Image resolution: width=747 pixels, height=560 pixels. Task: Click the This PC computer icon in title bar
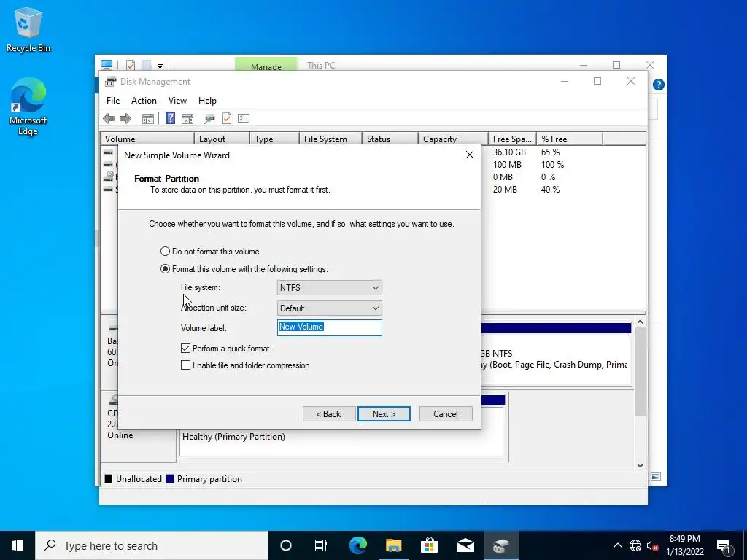(107, 64)
